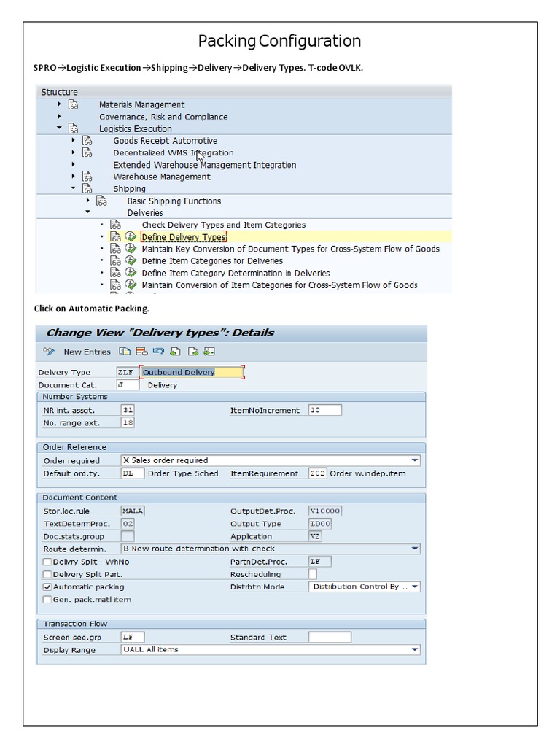Tick the Gen. pack.matl item checkbox
Viewport: 560px width, 747px height.
click(47, 600)
